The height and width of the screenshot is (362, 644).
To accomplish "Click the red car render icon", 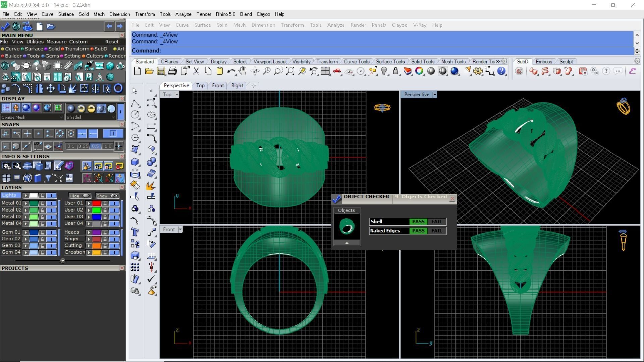I will pyautogui.click(x=337, y=71).
